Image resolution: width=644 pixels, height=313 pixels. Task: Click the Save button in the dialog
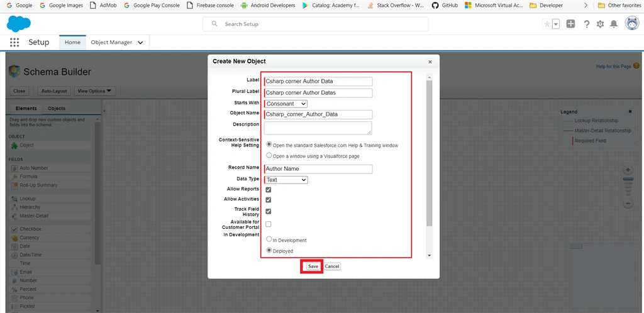coord(313,266)
